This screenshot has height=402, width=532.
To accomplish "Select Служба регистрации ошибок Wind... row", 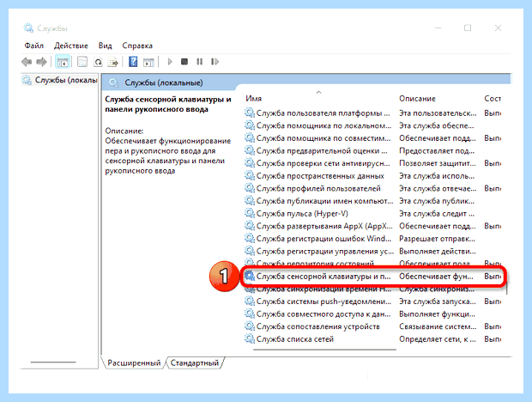I will tap(372, 239).
